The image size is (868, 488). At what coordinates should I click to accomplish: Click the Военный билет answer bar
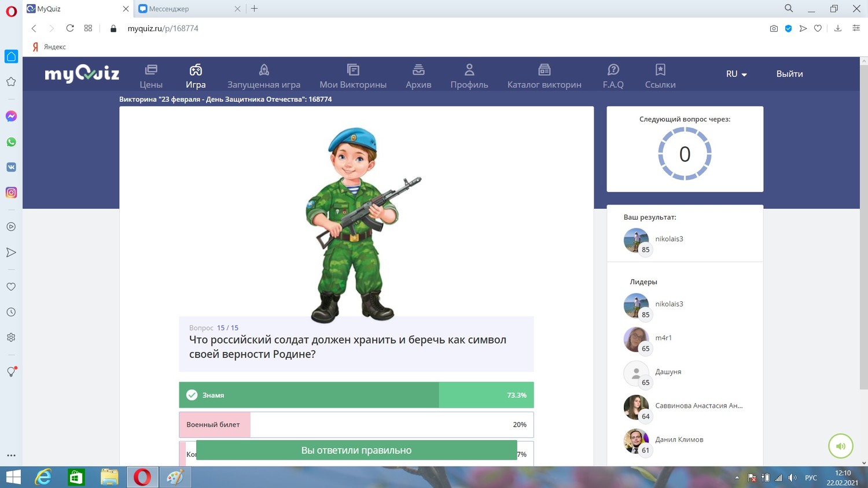pyautogui.click(x=356, y=424)
